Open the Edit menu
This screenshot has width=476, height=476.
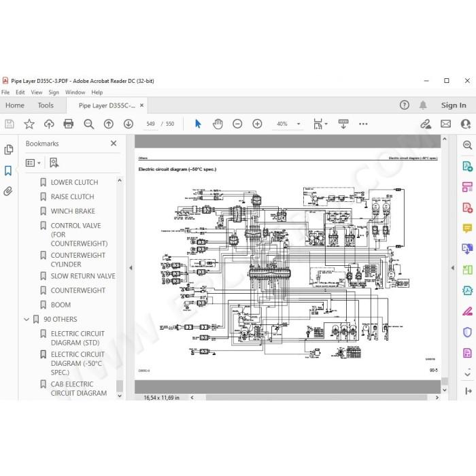[x=20, y=92]
